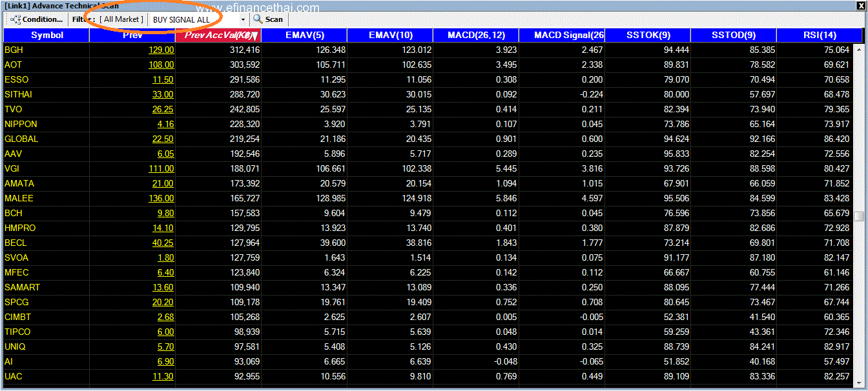Image resolution: width=868 pixels, height=391 pixels.
Task: Sort by MACD Signal column header
Action: [x=562, y=35]
